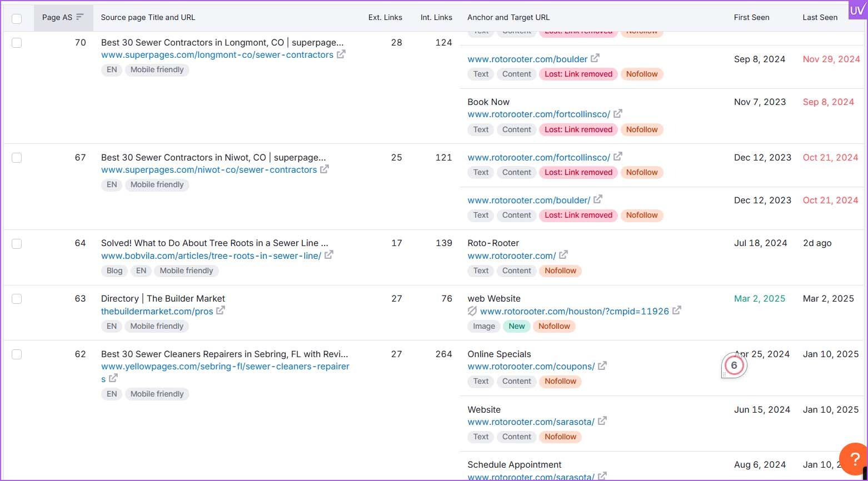This screenshot has height=481, width=868.
Task: Click Nofollow tag under Roto-Rooter anchor
Action: (x=561, y=270)
